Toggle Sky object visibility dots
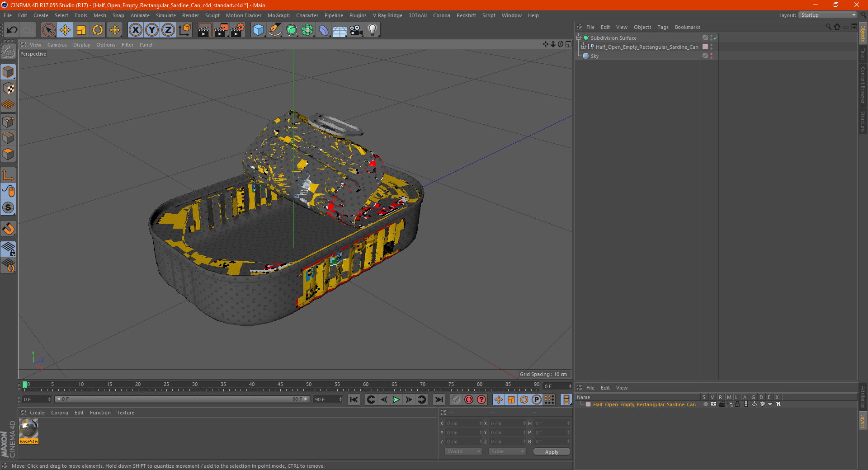Image resolution: width=868 pixels, height=470 pixels. [x=711, y=56]
